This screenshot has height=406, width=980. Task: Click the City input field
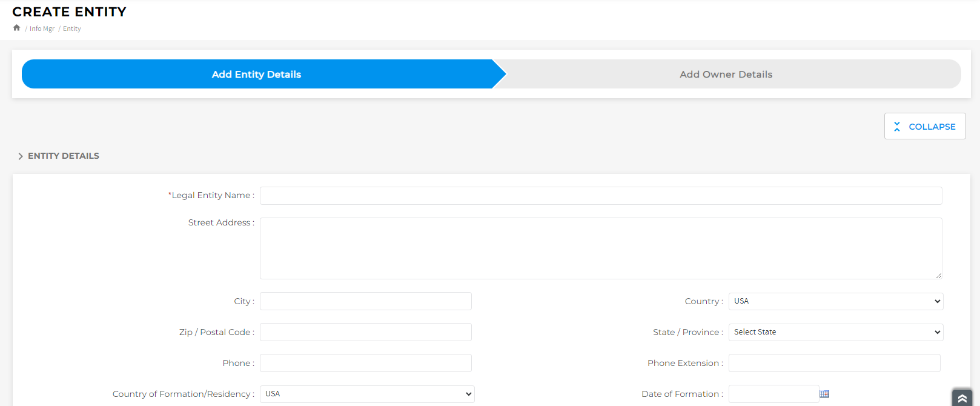(x=365, y=301)
